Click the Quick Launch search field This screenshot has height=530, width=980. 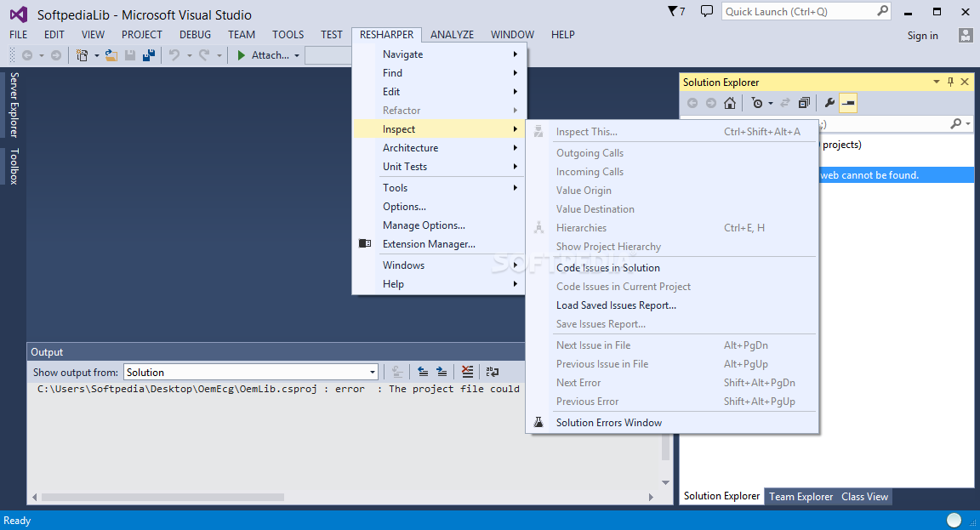click(806, 11)
